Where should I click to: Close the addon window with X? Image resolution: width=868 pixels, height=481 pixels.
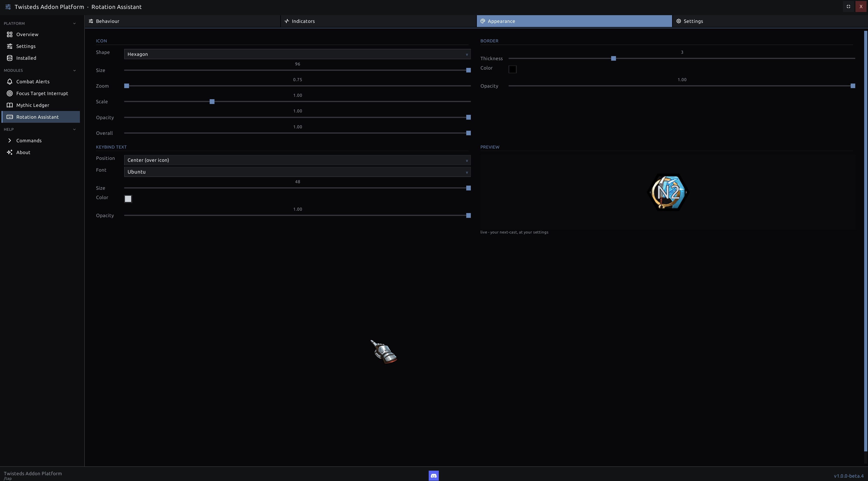click(861, 6)
